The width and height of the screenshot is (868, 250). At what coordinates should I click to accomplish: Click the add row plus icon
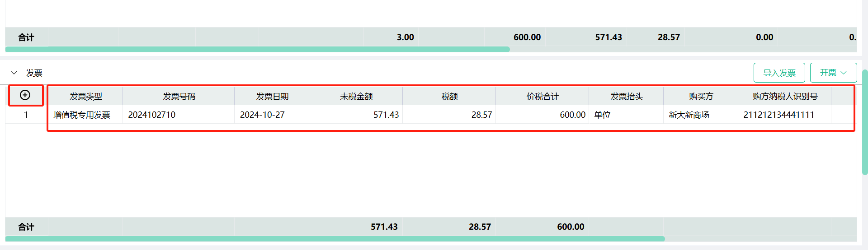25,95
